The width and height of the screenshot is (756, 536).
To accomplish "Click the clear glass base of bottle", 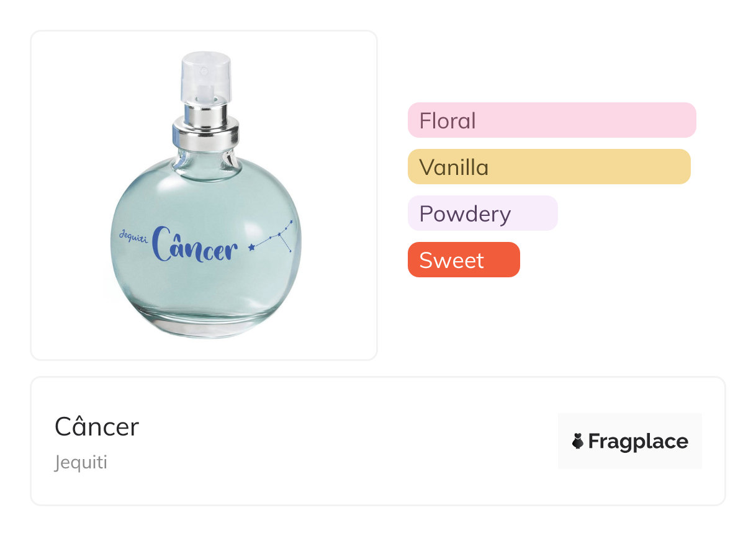I will [x=205, y=324].
